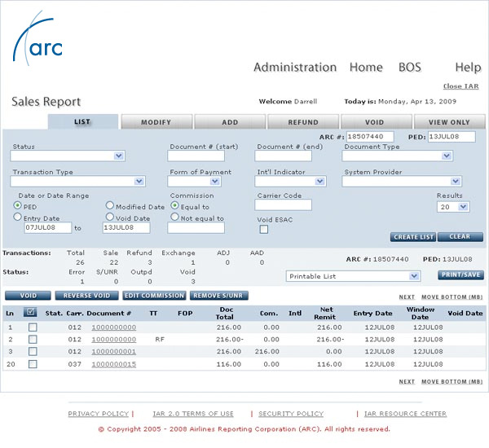The image size is (489, 448).
Task: Select the Void Date radio button
Action: point(110,217)
